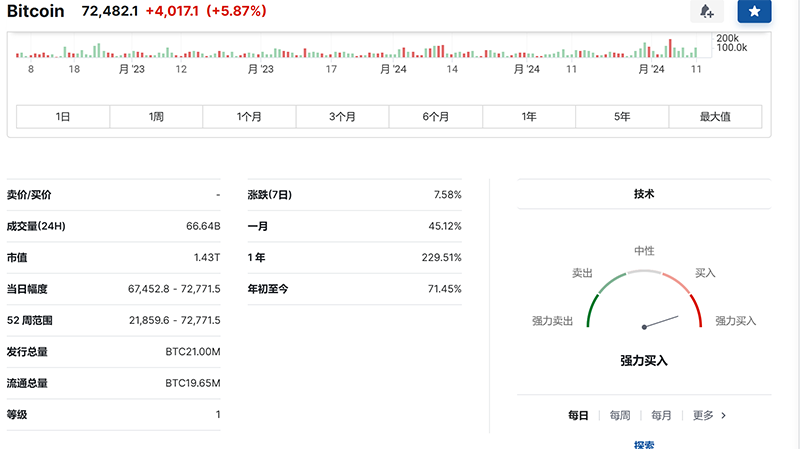Image resolution: width=800 pixels, height=449 pixels.
Task: Click the (+5.87%) percent change
Action: click(236, 11)
